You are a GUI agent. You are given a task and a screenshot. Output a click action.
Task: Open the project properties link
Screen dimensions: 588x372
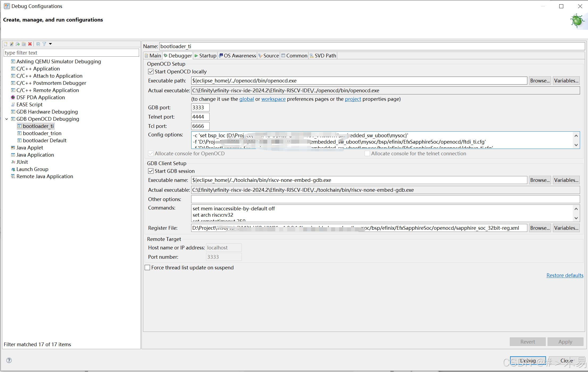pos(353,99)
